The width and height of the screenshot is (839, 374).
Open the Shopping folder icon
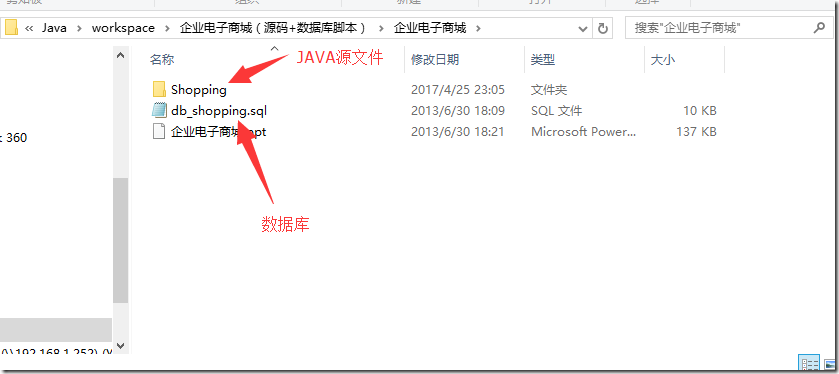159,89
